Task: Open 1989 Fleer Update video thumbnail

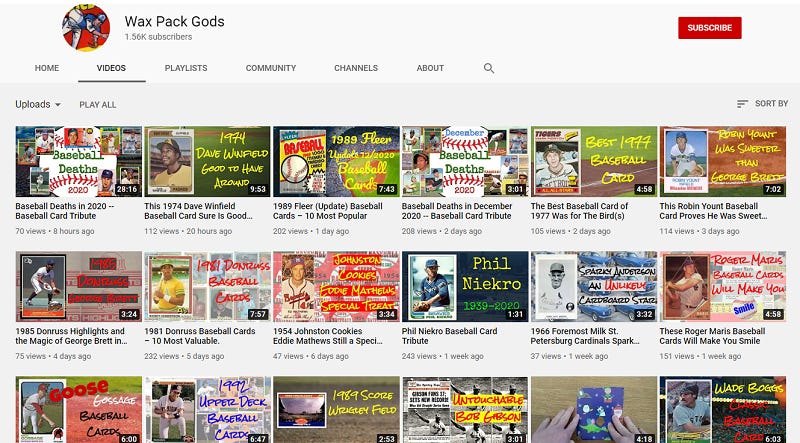Action: pyautogui.click(x=336, y=161)
